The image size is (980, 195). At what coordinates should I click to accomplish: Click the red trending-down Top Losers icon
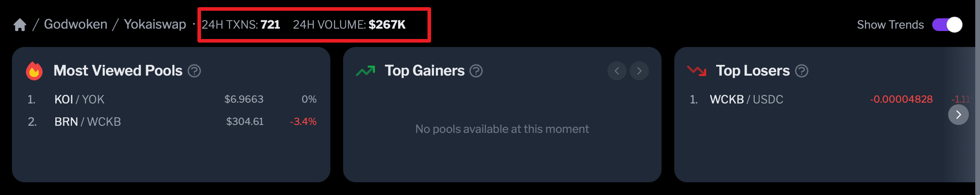(697, 71)
